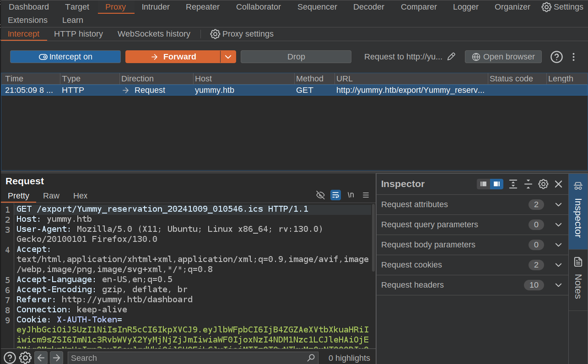Open the Forward button dropdown arrow
This screenshot has height=364, width=588.
click(228, 57)
